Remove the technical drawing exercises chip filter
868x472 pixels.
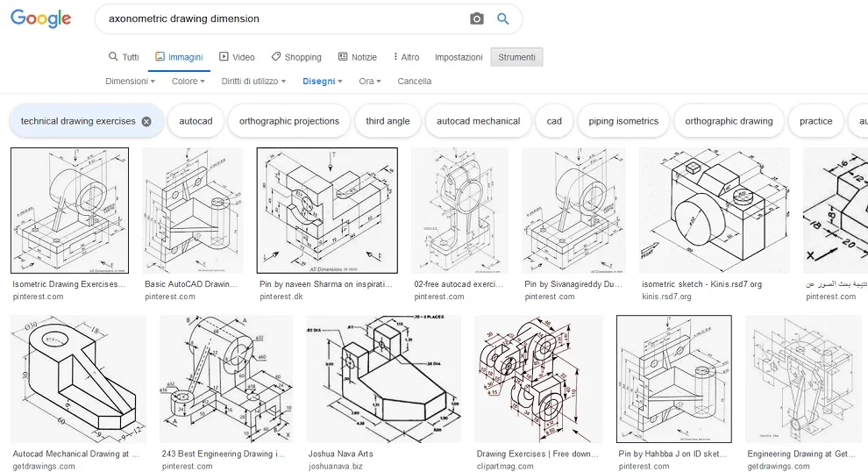pyautogui.click(x=146, y=121)
